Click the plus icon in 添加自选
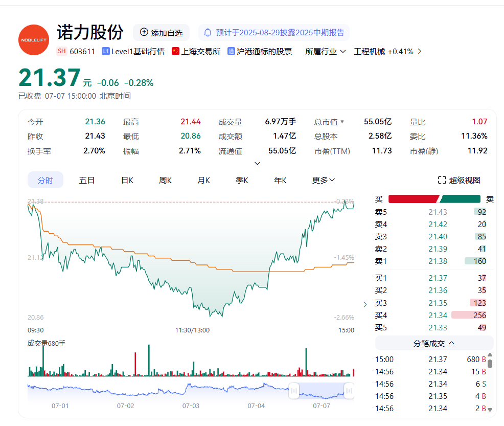 144,32
